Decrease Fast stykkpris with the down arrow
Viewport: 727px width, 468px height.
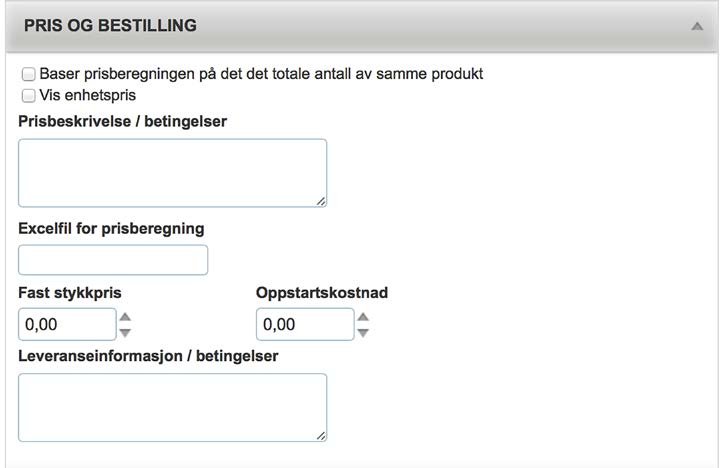coord(125,332)
